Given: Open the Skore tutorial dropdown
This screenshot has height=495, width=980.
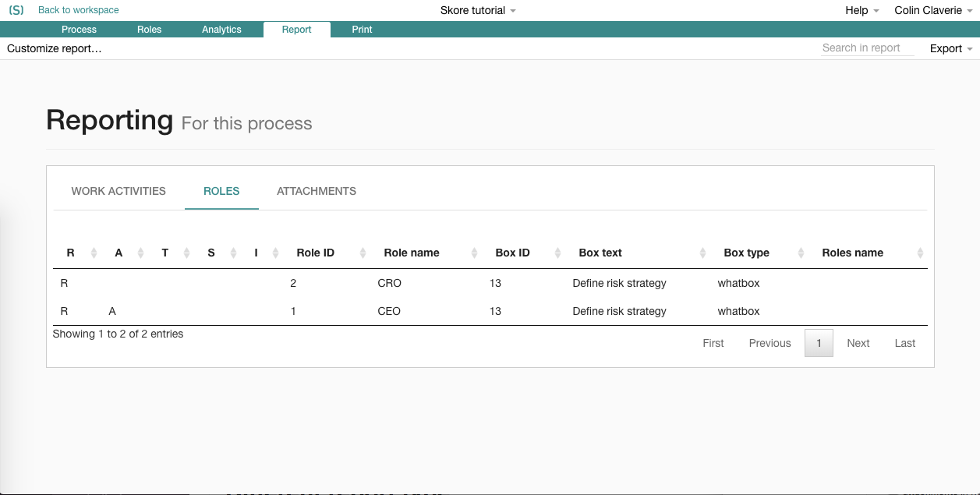Looking at the screenshot, I should pos(478,10).
